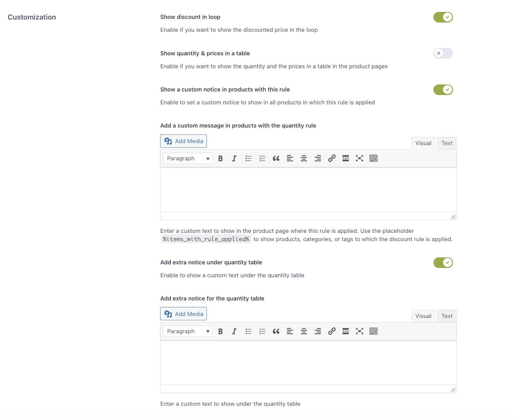514x420 pixels.
Task: Turn off custom notice in products toggle
Action: 443,90
